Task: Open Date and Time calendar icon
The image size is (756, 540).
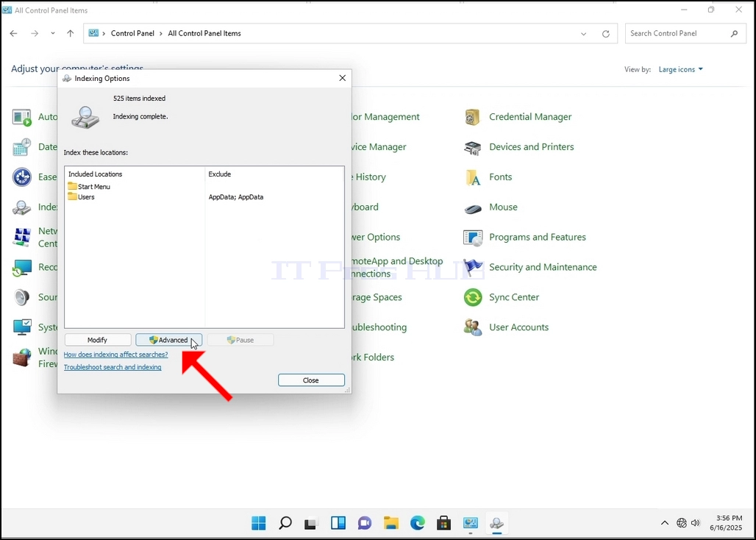Action: tap(22, 148)
